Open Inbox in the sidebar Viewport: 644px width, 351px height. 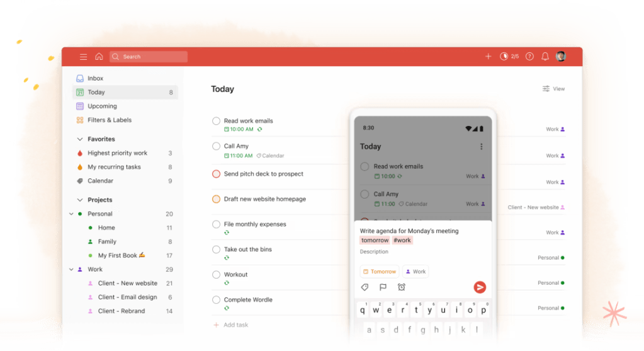coord(95,79)
